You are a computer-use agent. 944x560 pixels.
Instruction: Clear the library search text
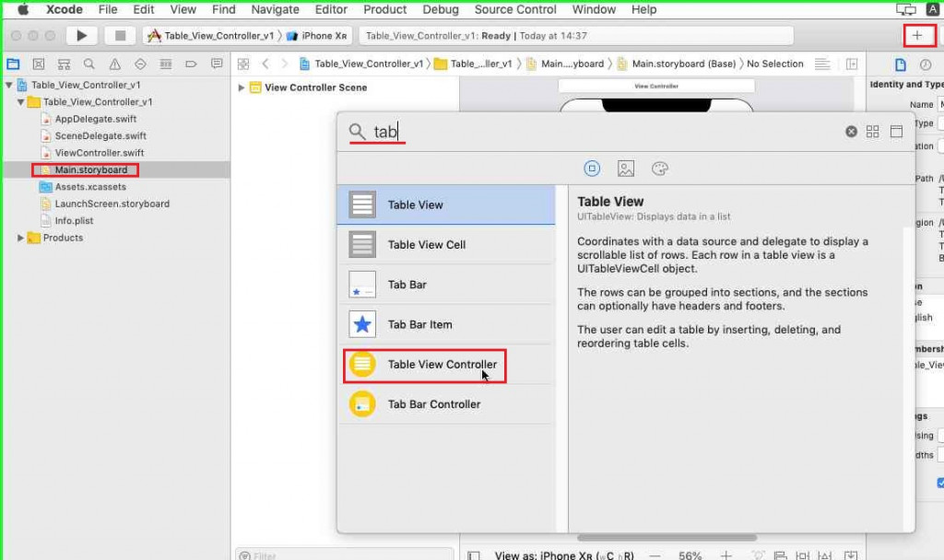[851, 131]
